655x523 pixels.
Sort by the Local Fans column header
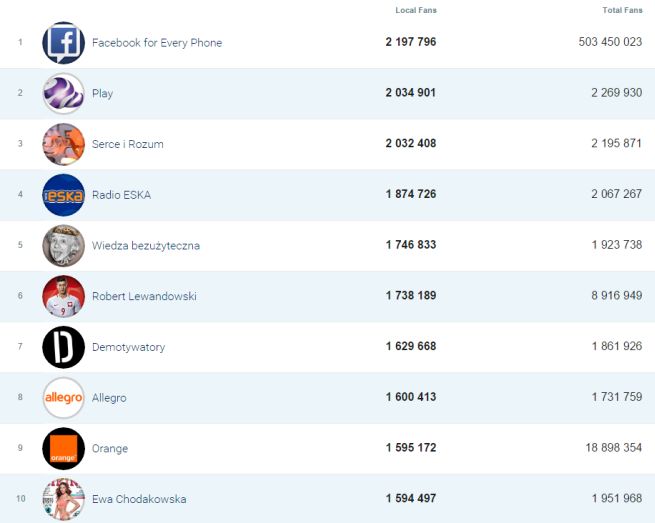tap(416, 10)
